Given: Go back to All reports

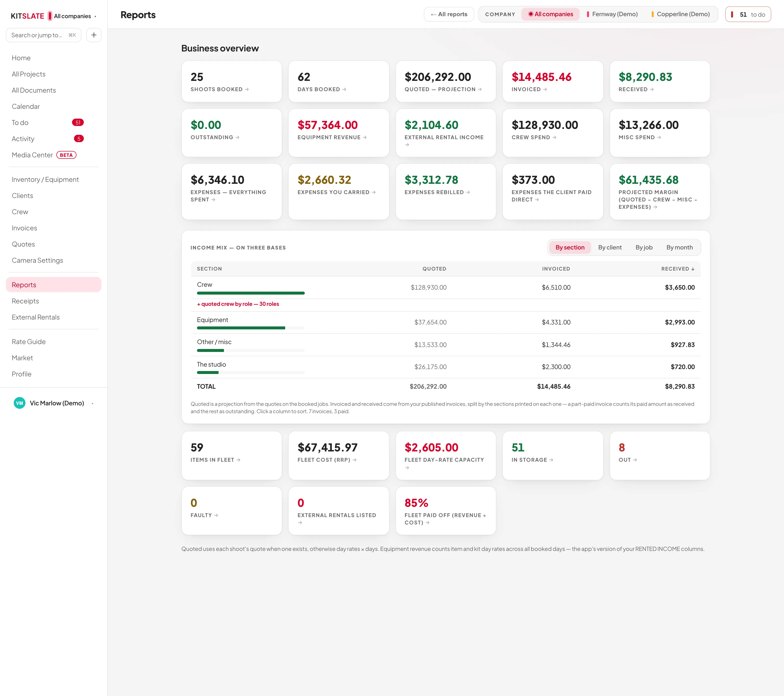Looking at the screenshot, I should (x=449, y=14).
